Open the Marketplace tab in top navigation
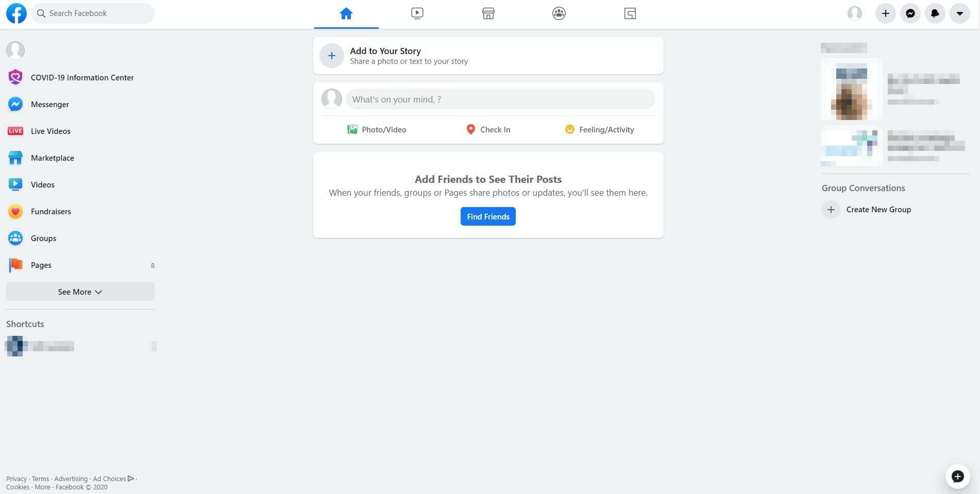This screenshot has width=980, height=494. (488, 13)
